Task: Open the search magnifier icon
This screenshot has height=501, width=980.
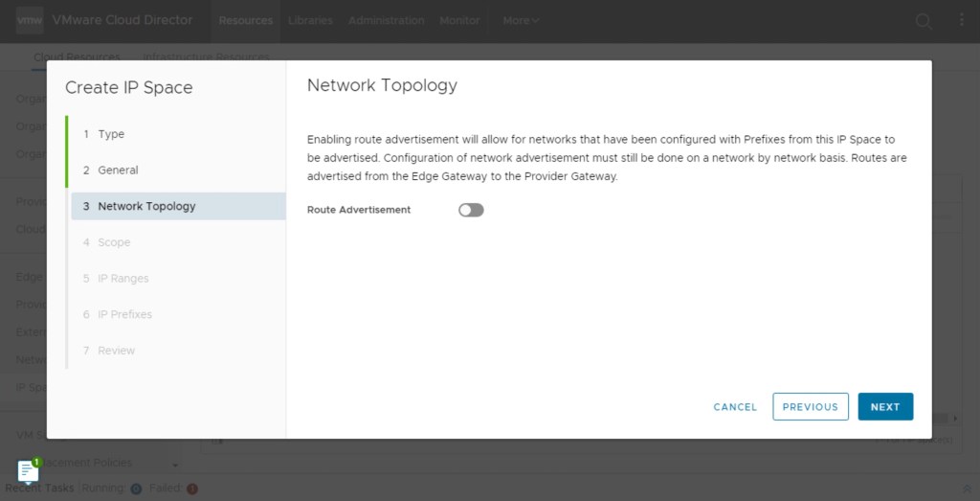Action: 924,21
